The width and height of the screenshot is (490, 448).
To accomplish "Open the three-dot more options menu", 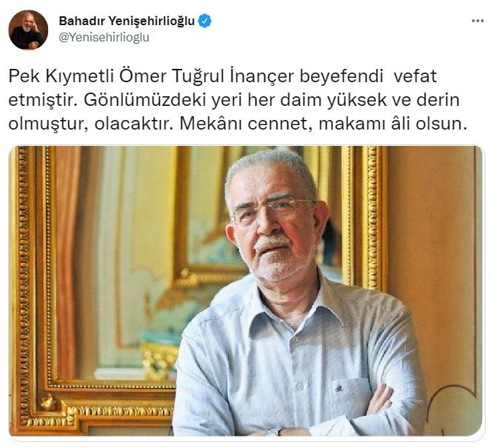I will (477, 21).
